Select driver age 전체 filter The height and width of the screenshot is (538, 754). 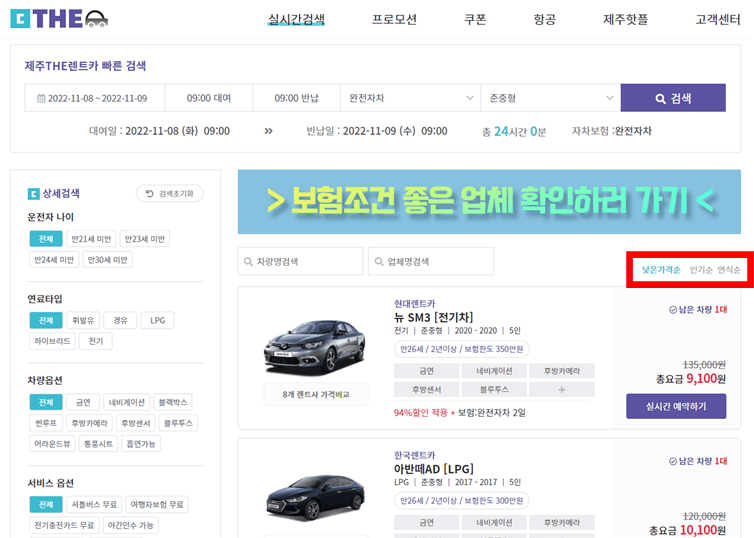[x=46, y=239]
